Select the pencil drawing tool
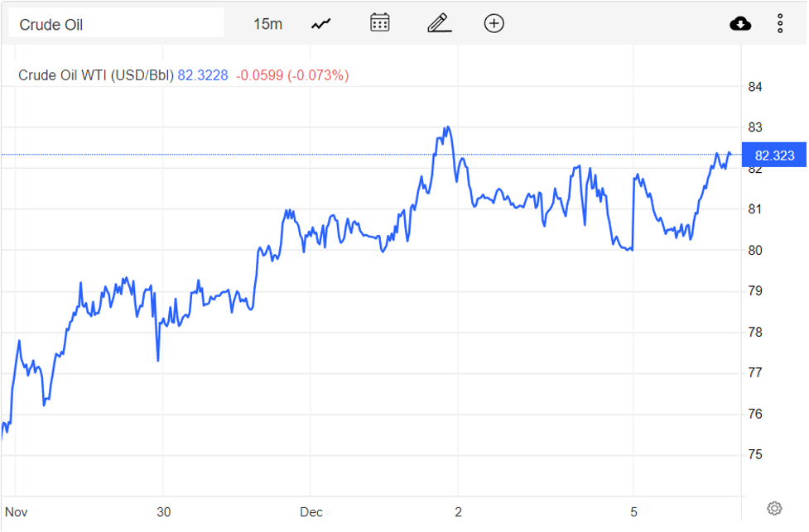Viewport: 809px width, 532px height. [439, 23]
